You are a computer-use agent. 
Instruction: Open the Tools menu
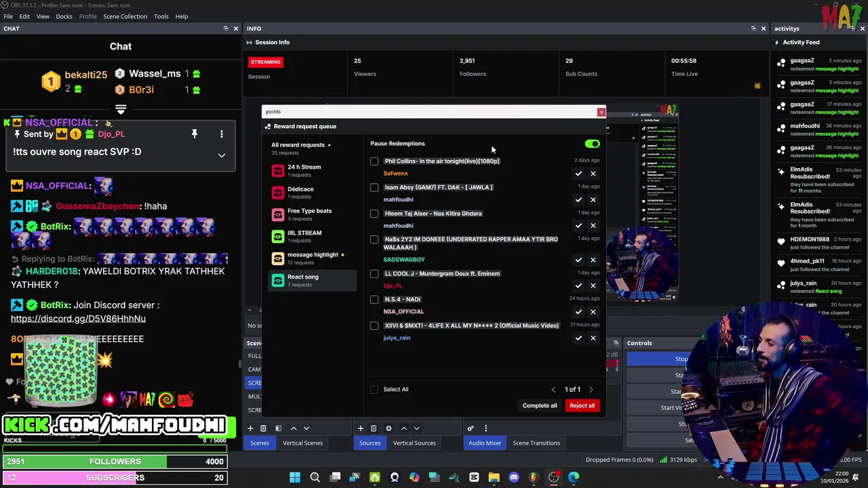pyautogui.click(x=161, y=16)
